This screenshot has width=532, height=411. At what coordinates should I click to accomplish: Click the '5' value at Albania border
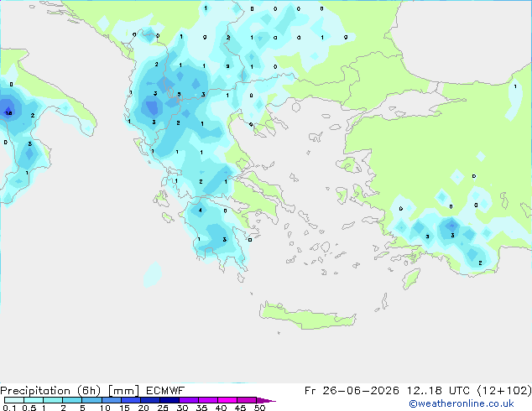(x=179, y=94)
